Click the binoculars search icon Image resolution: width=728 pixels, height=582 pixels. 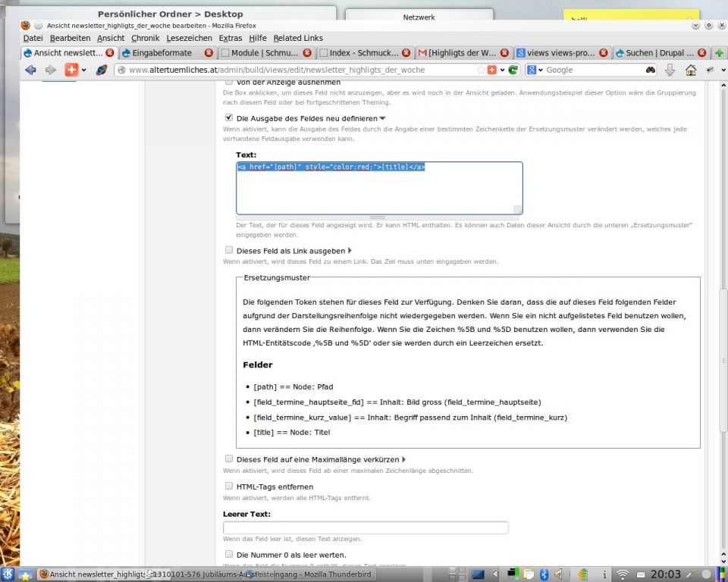pyautogui.click(x=650, y=70)
